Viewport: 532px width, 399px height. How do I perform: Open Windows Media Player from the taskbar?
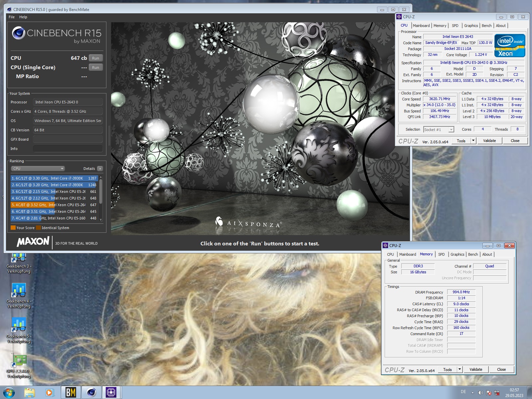(x=50, y=393)
